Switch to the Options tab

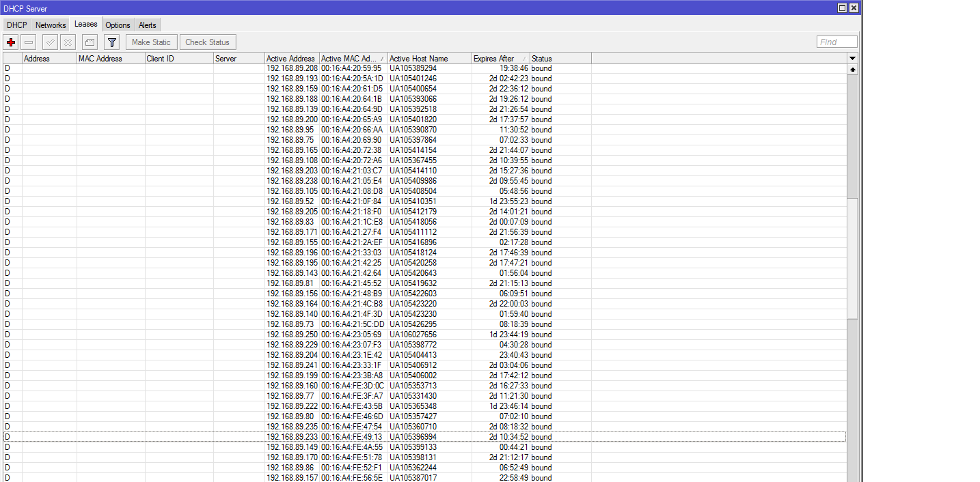tap(117, 25)
